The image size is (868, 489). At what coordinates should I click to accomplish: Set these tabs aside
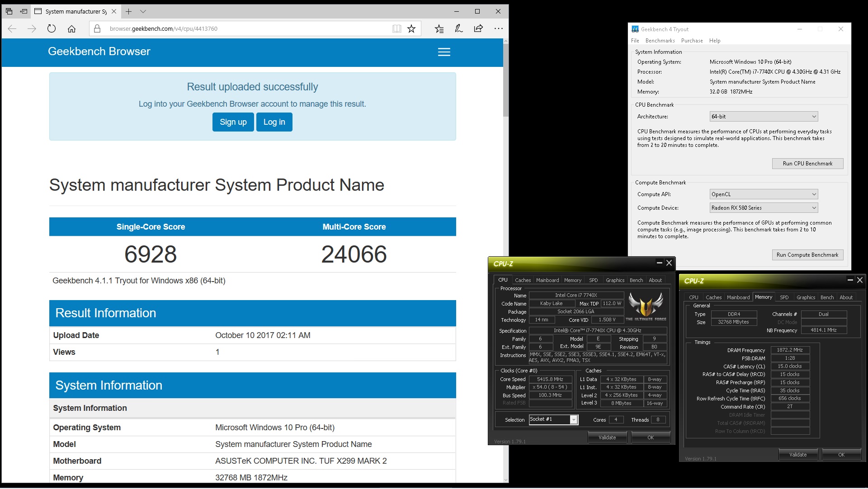[24, 11]
